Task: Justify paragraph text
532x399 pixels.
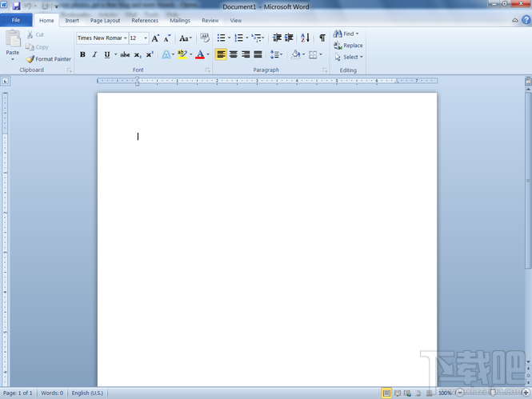Action: tap(258, 54)
